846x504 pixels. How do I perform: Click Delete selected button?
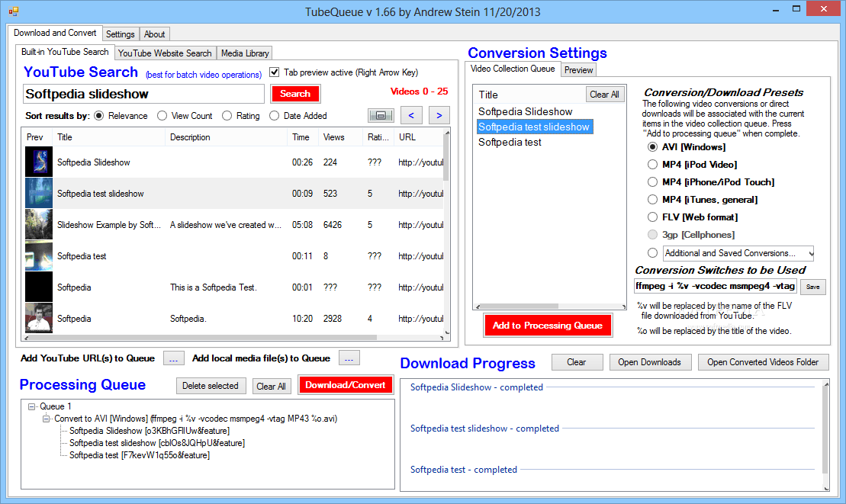[211, 386]
